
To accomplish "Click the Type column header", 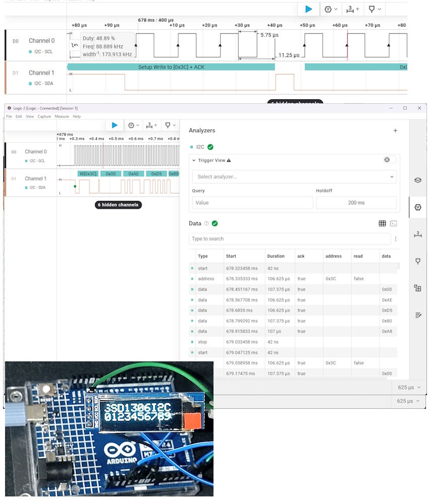I will (x=202, y=256).
